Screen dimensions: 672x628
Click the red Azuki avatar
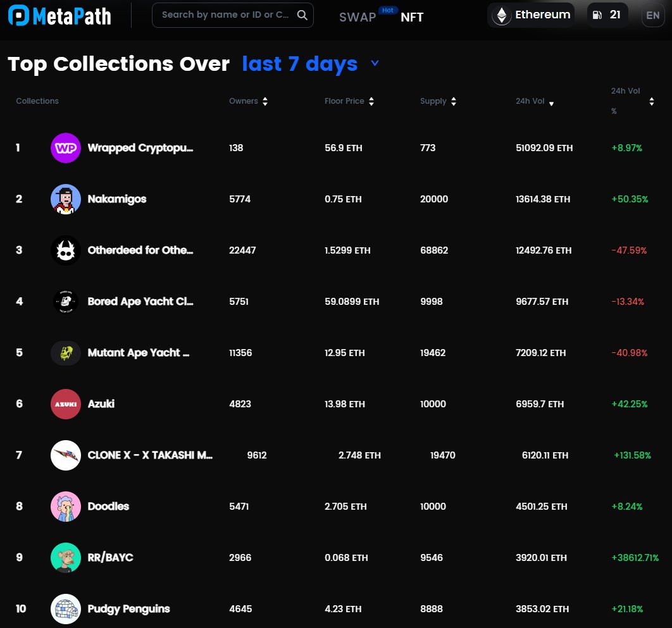(x=66, y=404)
